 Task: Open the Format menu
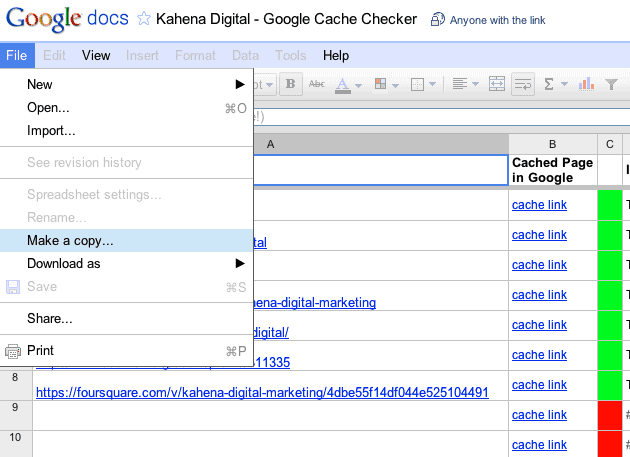click(195, 55)
